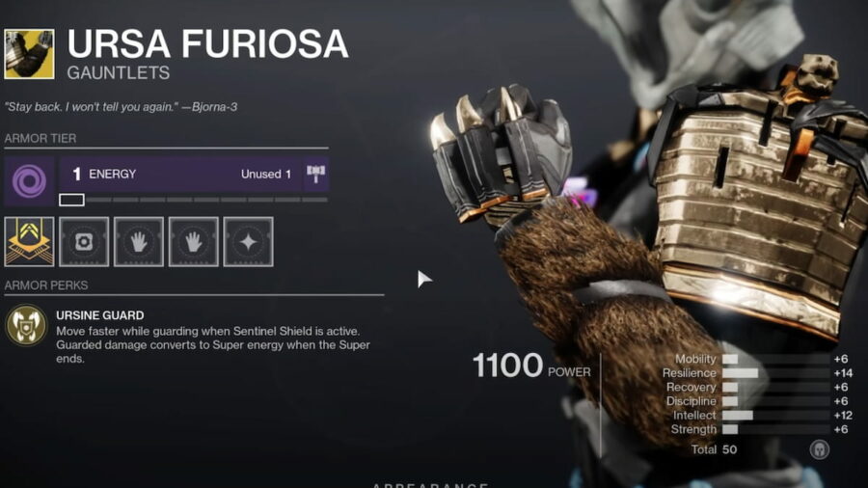Click the Intellect stat bar

(775, 415)
